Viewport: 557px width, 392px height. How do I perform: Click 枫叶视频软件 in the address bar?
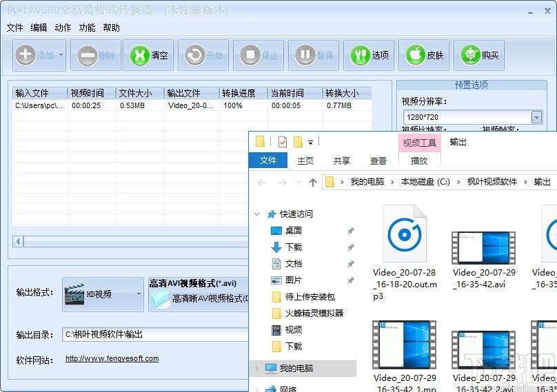point(492,182)
